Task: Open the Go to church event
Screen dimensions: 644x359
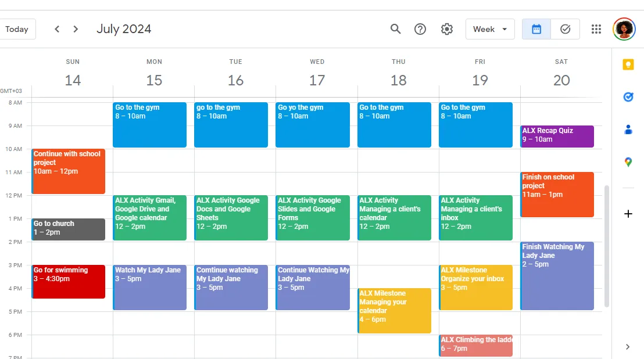Action: click(68, 229)
